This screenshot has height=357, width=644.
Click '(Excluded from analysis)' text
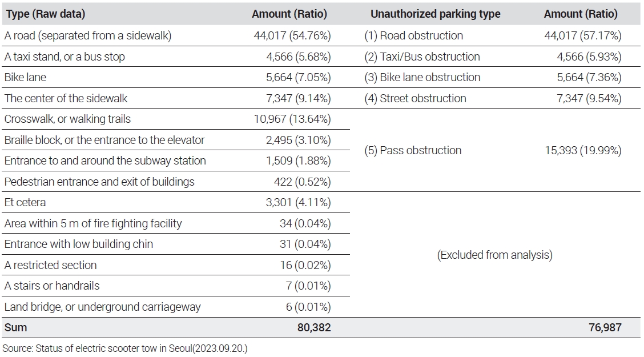click(x=494, y=255)
